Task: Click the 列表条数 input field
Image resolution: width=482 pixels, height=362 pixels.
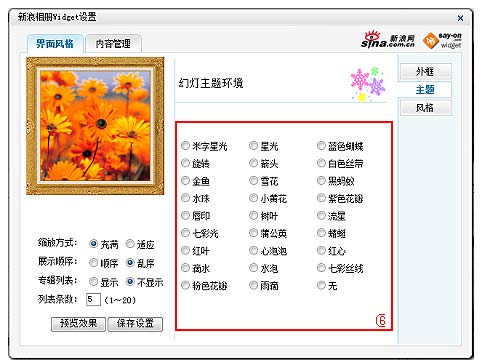Action: (x=93, y=299)
